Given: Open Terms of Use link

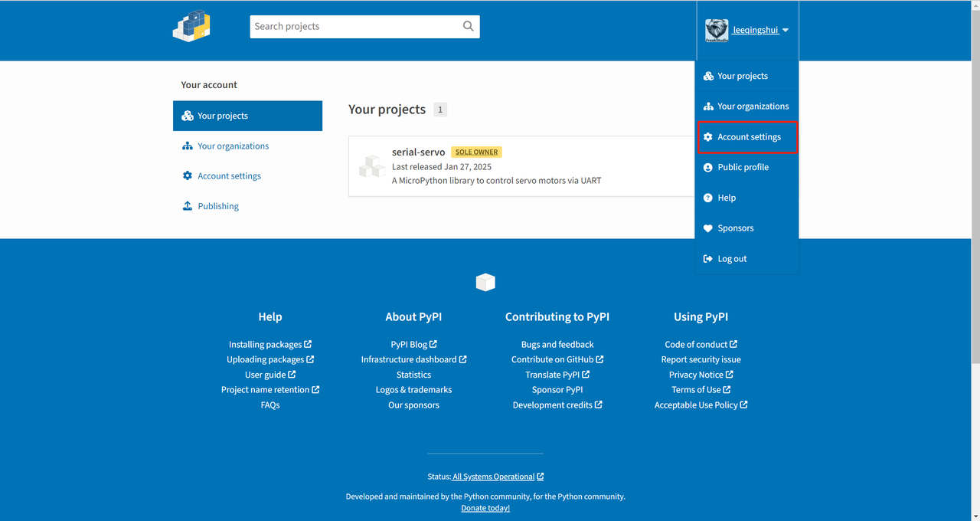Looking at the screenshot, I should coord(701,389).
